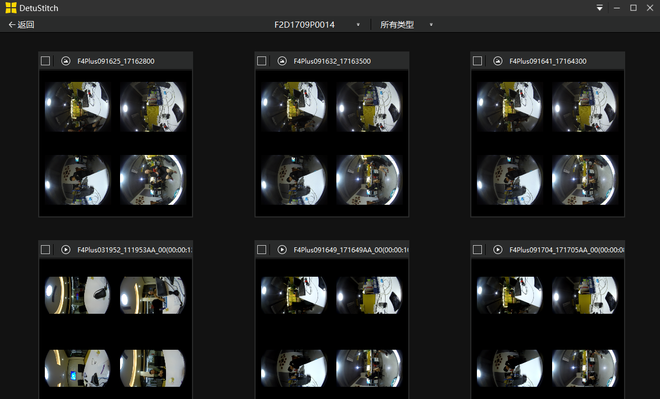
Task: Open the F4Plus091649_171649AA_00 video thumbnail
Action: 332,329
